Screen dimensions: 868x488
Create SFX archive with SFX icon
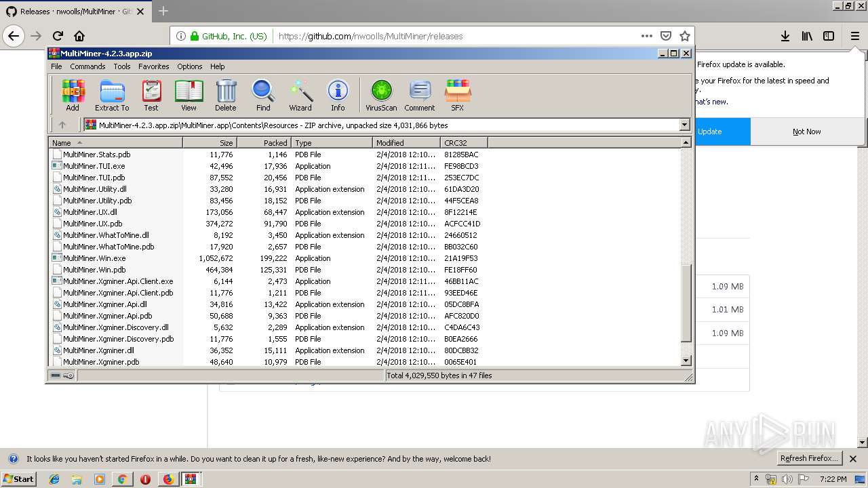458,95
